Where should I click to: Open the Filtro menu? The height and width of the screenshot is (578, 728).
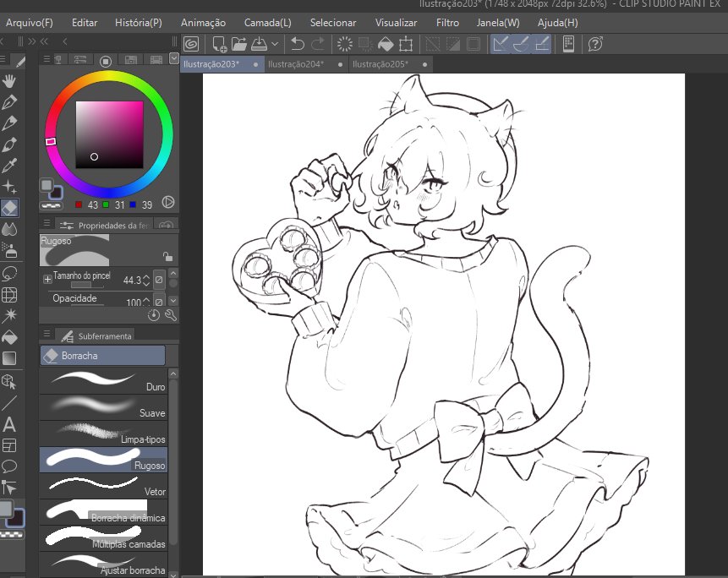(x=447, y=22)
